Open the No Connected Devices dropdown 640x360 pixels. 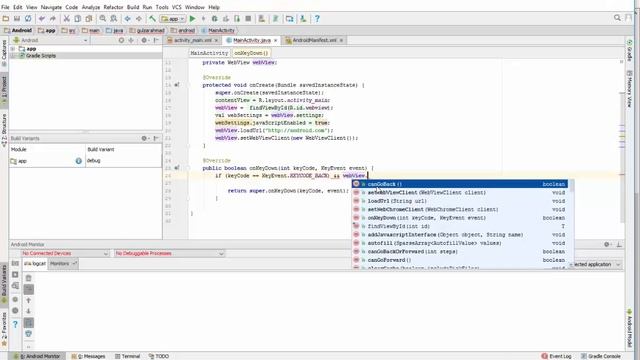(65, 253)
